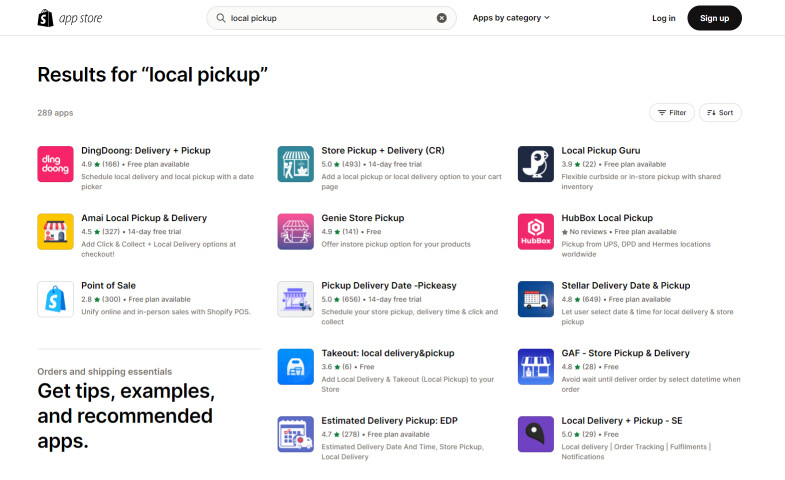Open the Local Pickup Guru bird icon

tap(536, 164)
